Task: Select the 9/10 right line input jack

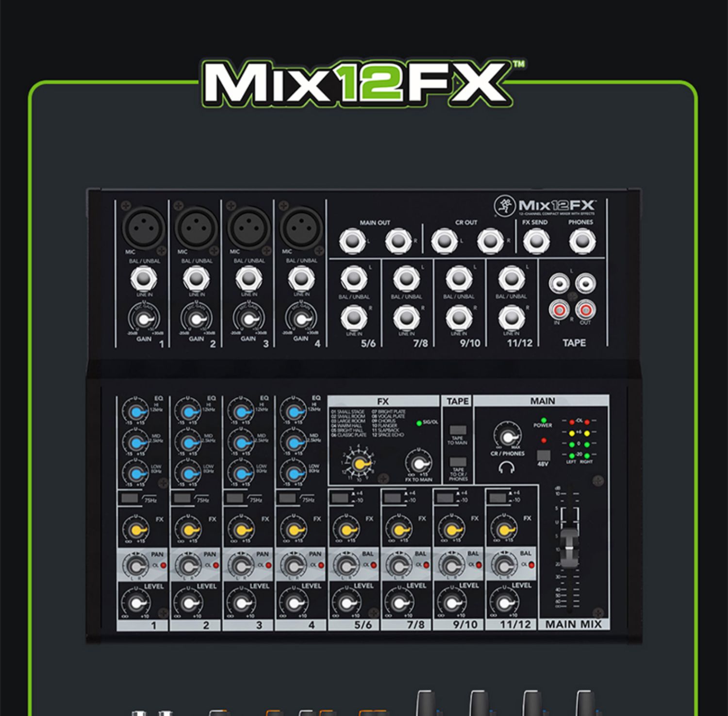Action: coord(459,318)
